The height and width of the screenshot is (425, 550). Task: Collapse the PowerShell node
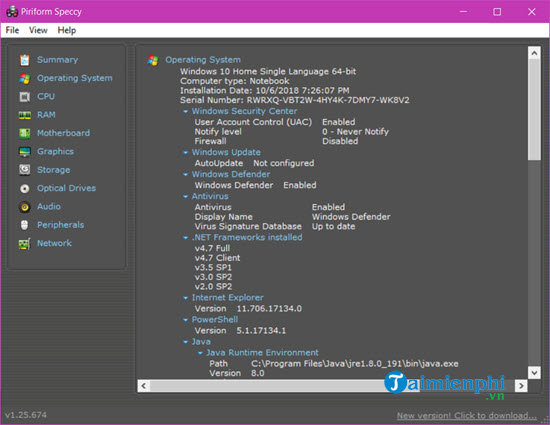(186, 320)
